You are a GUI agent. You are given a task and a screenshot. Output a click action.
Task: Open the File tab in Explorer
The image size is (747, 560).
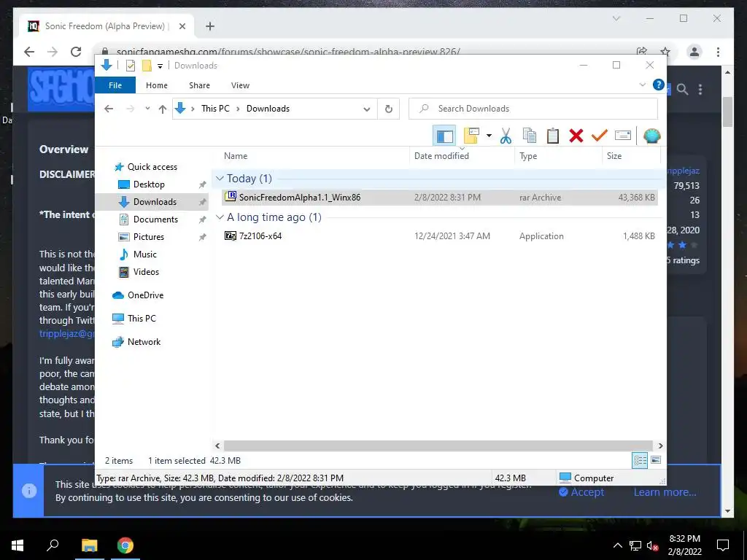tap(115, 85)
